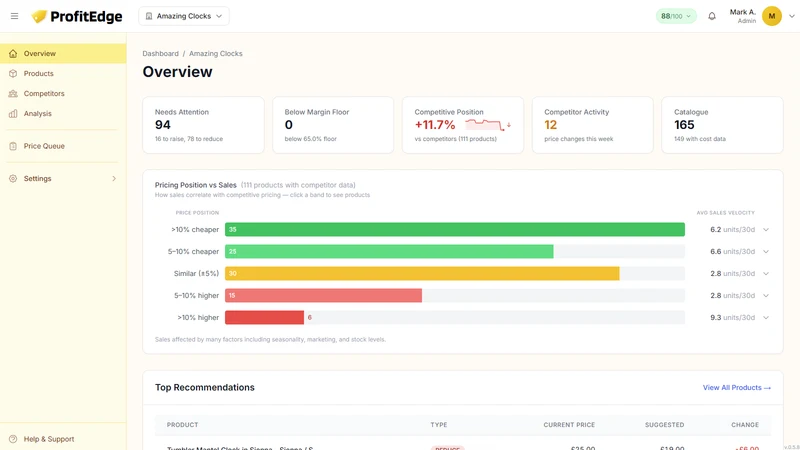800x450 pixels.
Task: Expand the >10% higher row chevron
Action: (766, 317)
